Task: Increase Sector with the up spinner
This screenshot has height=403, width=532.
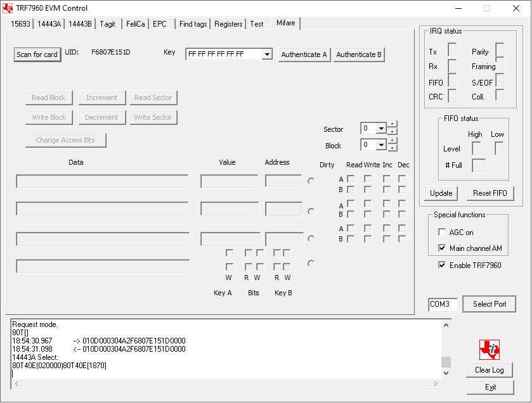Action: coord(393,124)
